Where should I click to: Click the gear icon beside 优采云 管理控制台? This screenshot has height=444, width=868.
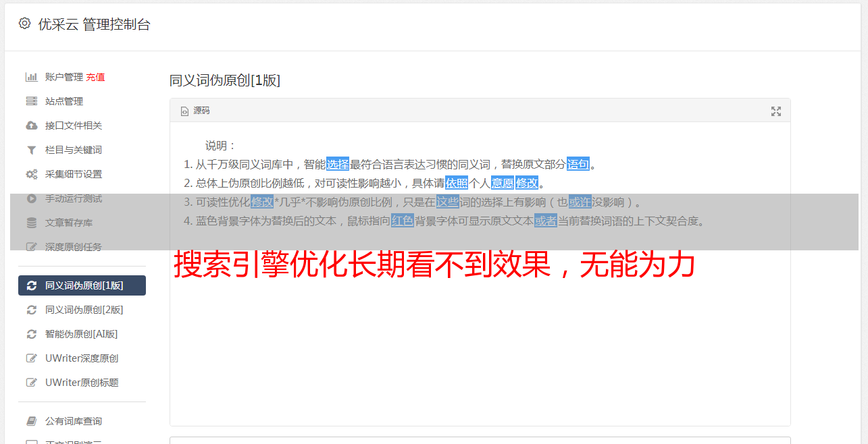coord(25,24)
